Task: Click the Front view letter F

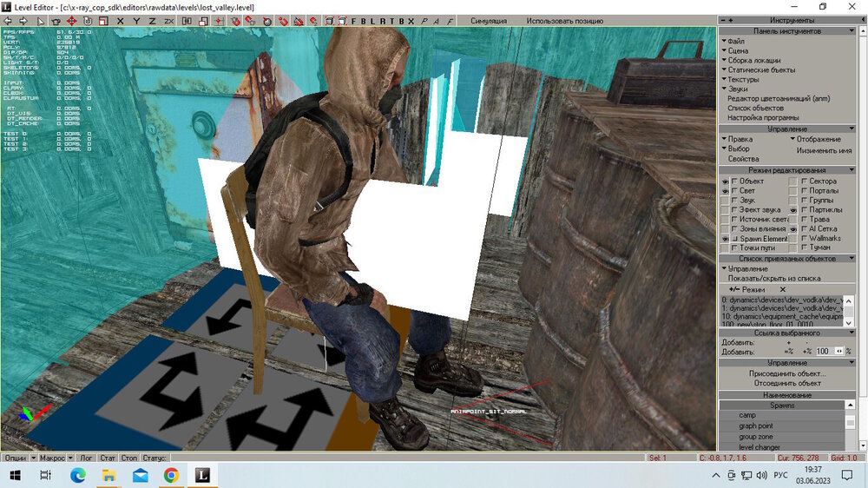Action: click(x=353, y=20)
